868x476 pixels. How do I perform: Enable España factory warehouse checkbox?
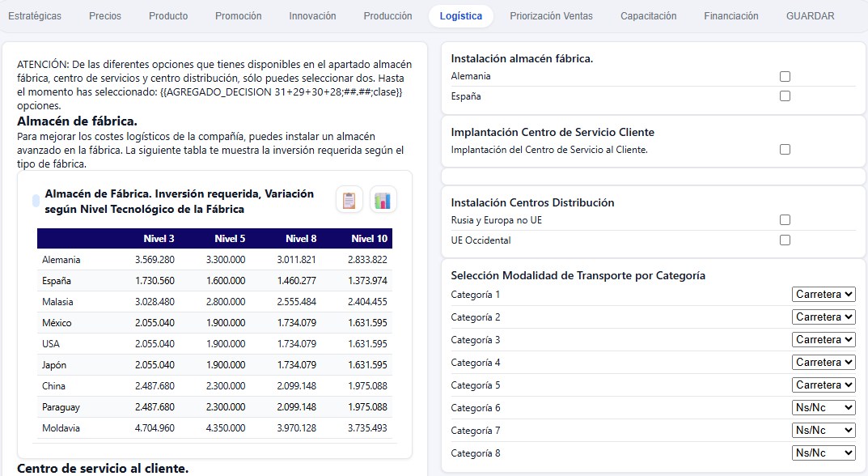point(785,96)
